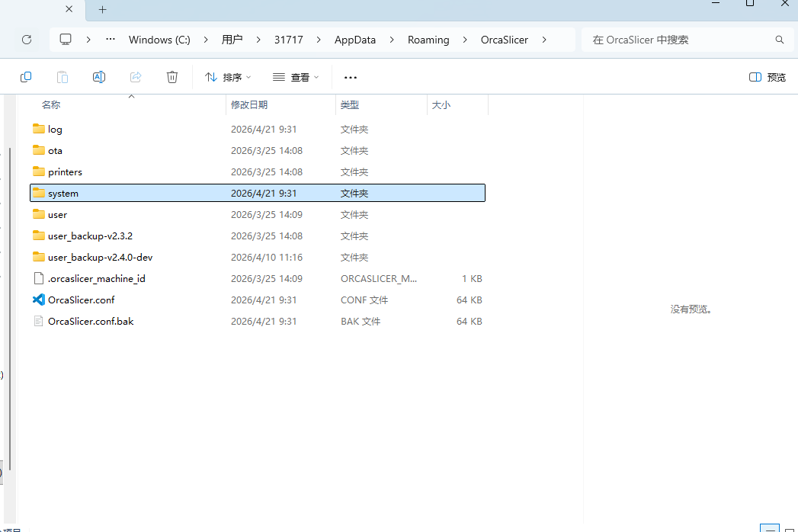Click the CONF 文件 type cell
This screenshot has height=532, width=798.
click(x=364, y=300)
